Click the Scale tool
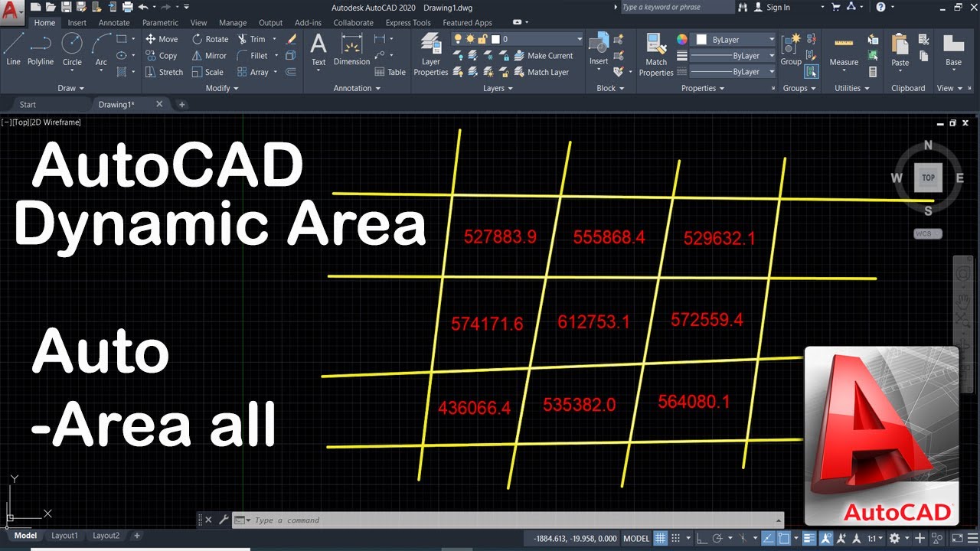Viewport: 980px width, 551px height. coord(207,72)
